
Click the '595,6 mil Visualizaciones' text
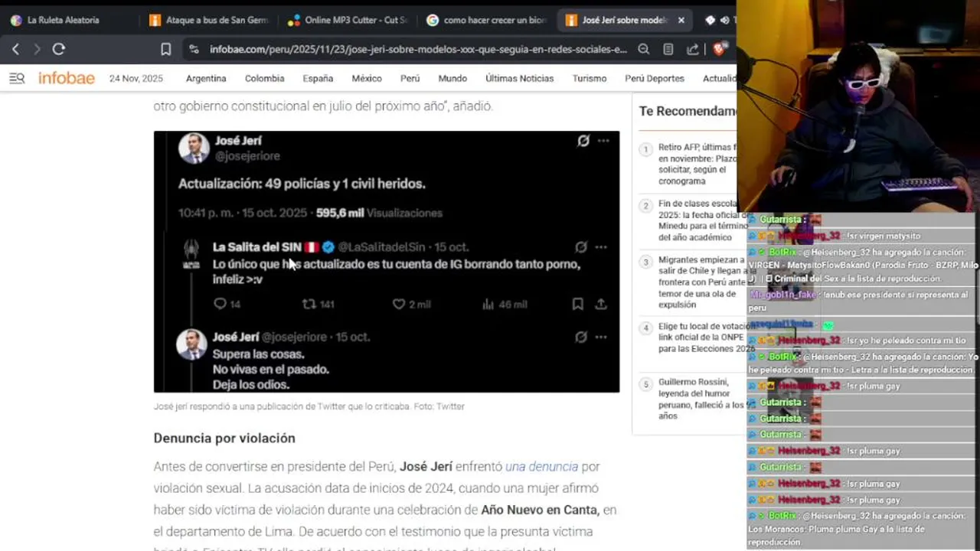[x=379, y=213]
